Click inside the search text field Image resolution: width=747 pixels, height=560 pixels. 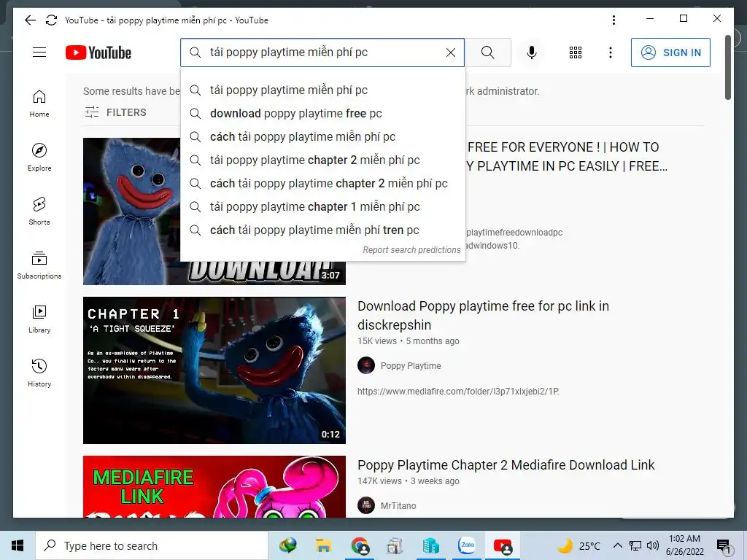[324, 52]
